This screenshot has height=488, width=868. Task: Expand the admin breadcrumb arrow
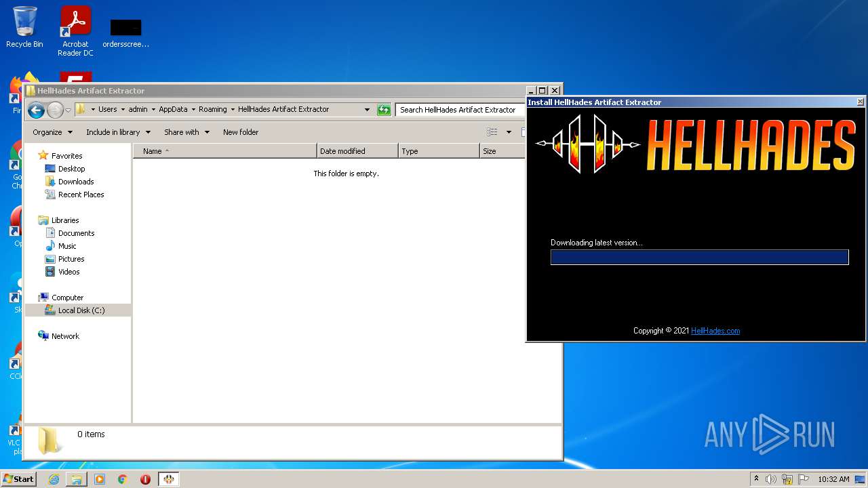tap(153, 109)
